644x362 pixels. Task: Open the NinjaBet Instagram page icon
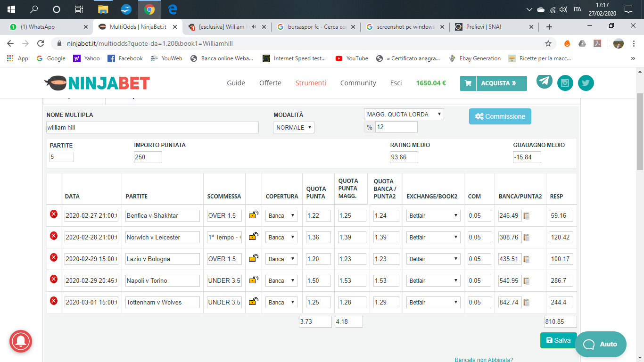click(x=565, y=83)
